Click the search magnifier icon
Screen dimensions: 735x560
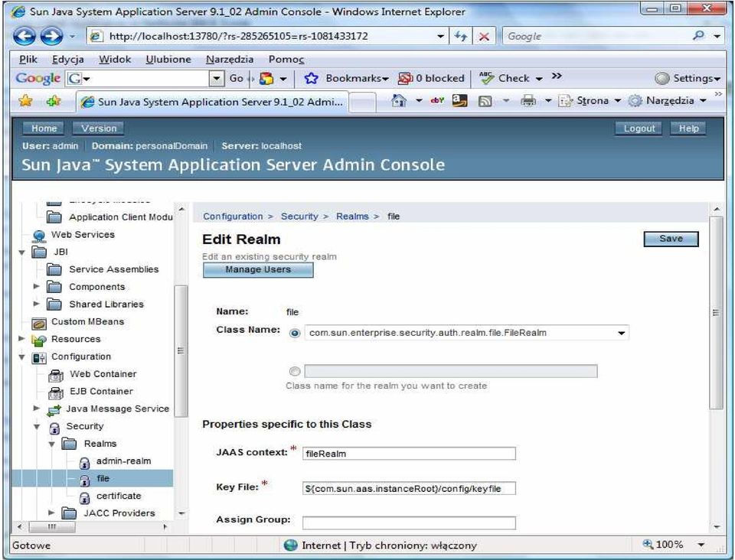coord(698,36)
